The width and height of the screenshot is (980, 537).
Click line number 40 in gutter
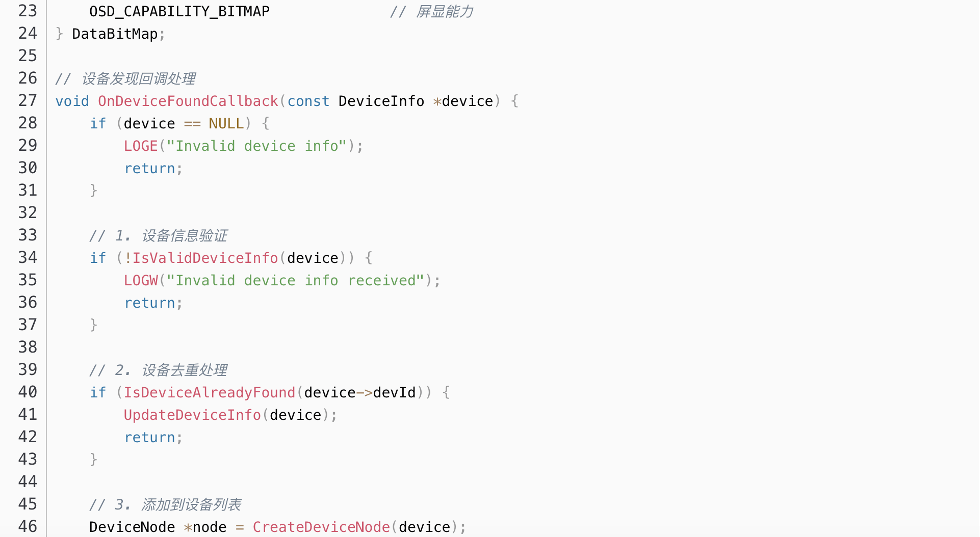click(28, 392)
